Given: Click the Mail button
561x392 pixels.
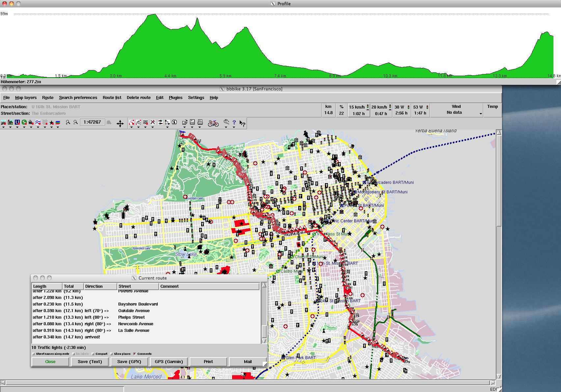Looking at the screenshot, I should click(248, 361).
